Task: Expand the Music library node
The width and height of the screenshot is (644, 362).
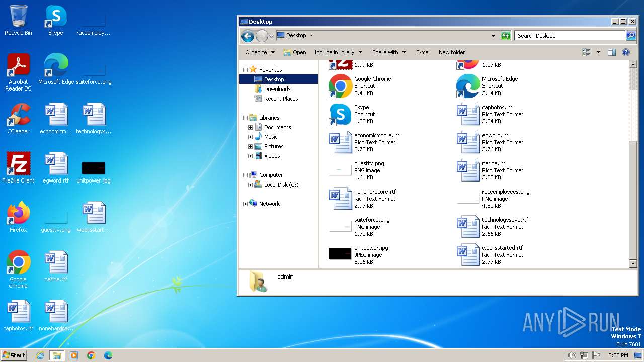Action: (x=250, y=137)
